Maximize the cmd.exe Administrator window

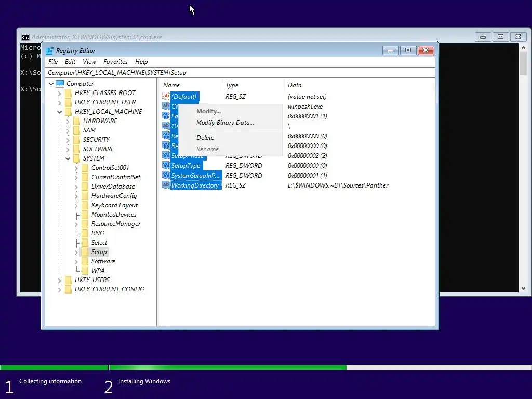click(x=500, y=37)
